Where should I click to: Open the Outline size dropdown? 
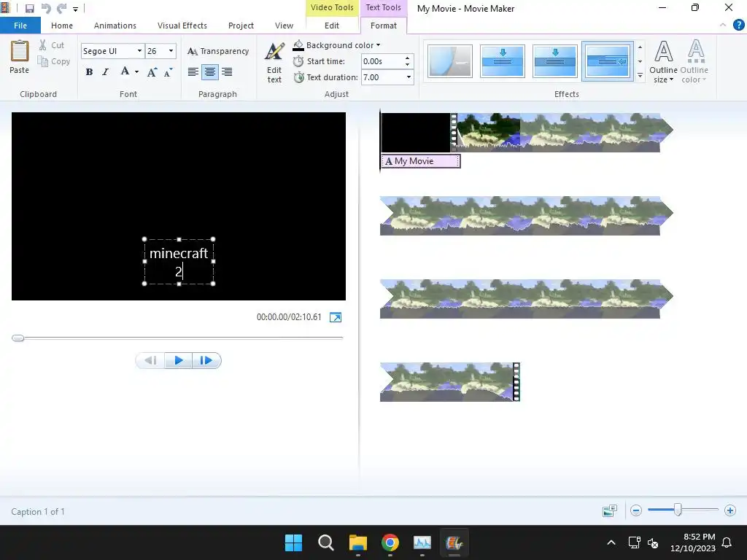tap(662, 63)
